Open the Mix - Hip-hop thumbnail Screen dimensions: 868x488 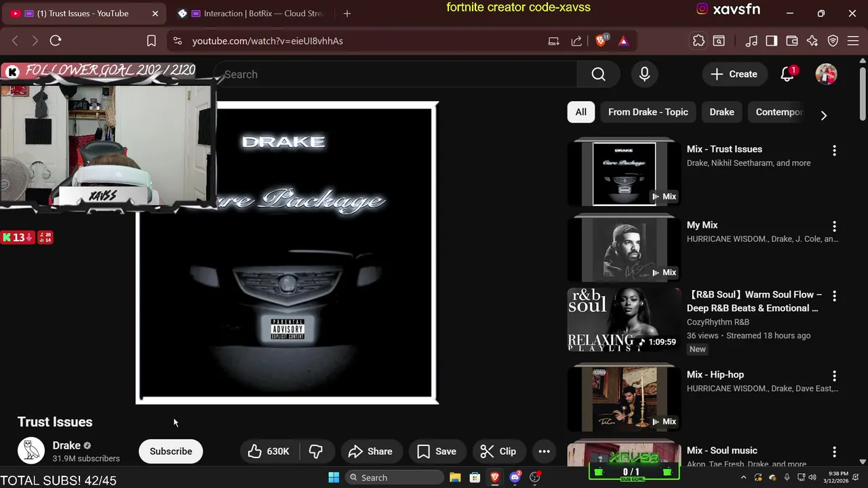tap(624, 399)
